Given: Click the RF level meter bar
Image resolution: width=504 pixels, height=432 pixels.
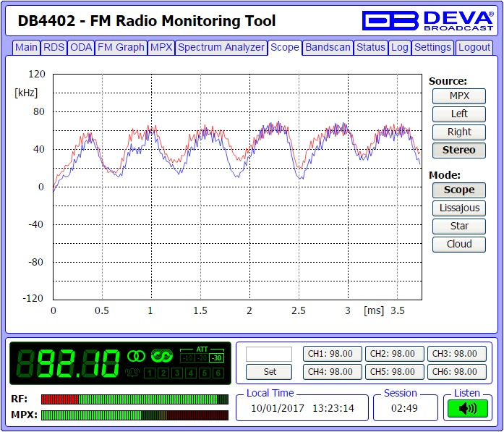Looking at the screenshot, I should click(134, 399).
